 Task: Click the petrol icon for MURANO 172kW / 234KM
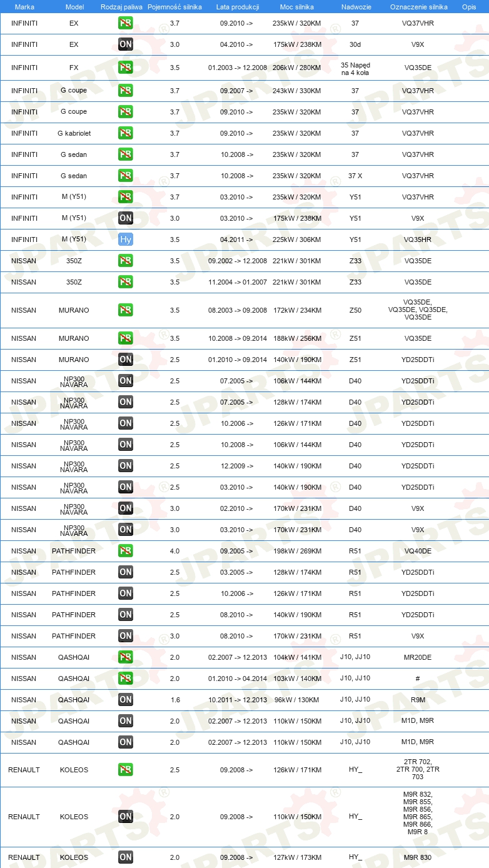[126, 310]
